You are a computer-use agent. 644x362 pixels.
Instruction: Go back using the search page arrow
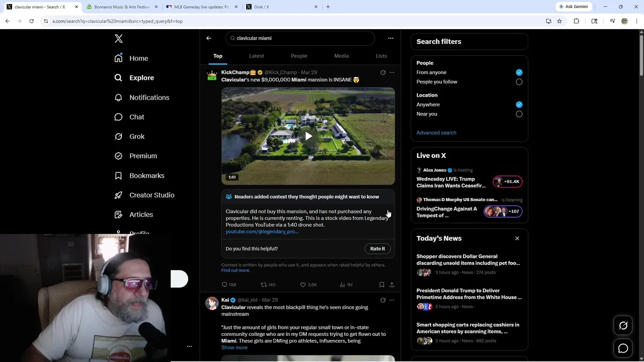coord(209,38)
